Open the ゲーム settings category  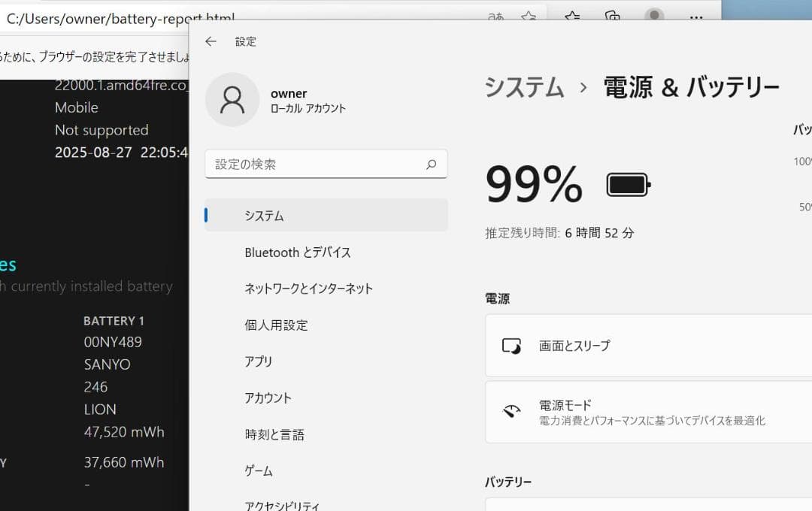(x=258, y=471)
